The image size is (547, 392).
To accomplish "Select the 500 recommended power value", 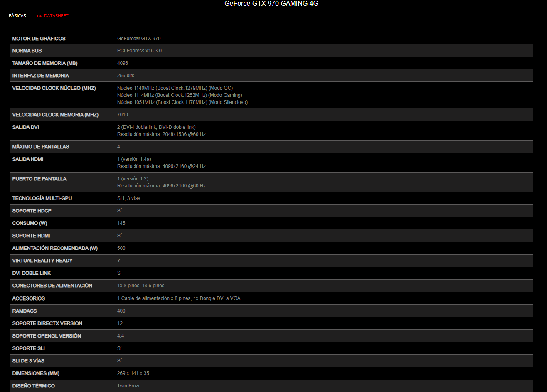I will click(121, 248).
